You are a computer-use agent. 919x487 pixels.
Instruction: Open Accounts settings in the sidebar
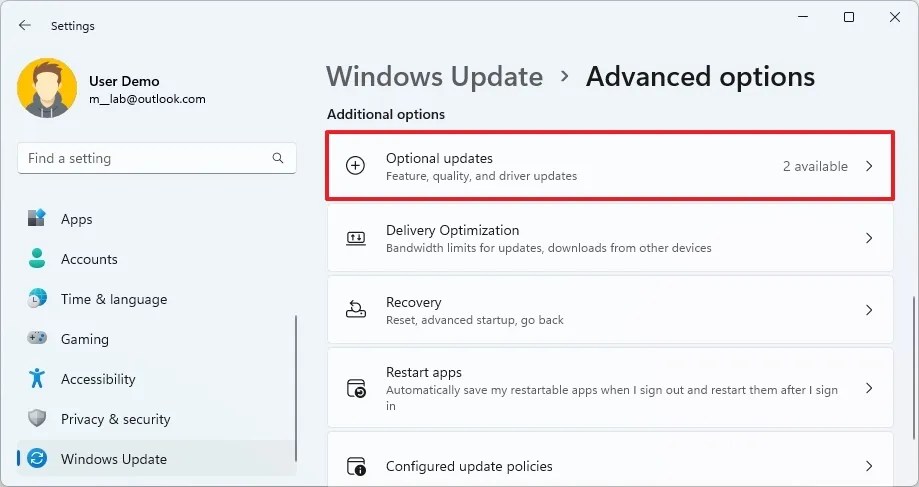click(x=156, y=259)
